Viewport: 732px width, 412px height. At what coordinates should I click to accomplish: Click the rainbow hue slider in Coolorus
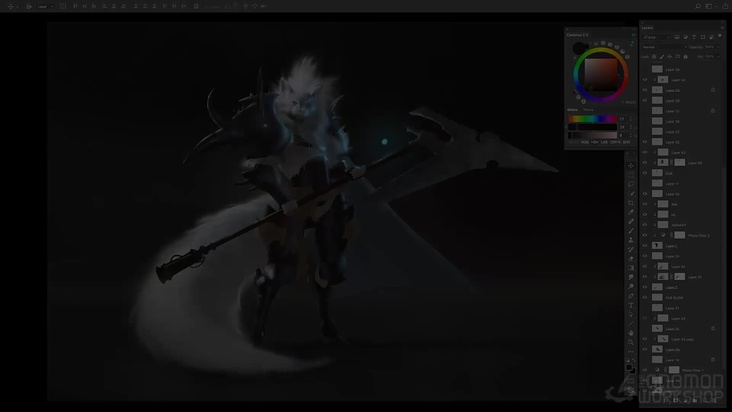click(592, 119)
